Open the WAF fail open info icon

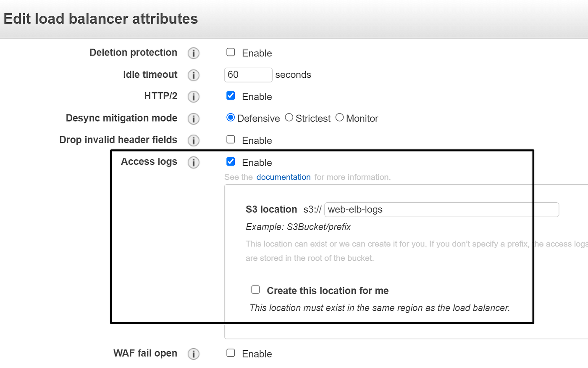[x=193, y=354]
